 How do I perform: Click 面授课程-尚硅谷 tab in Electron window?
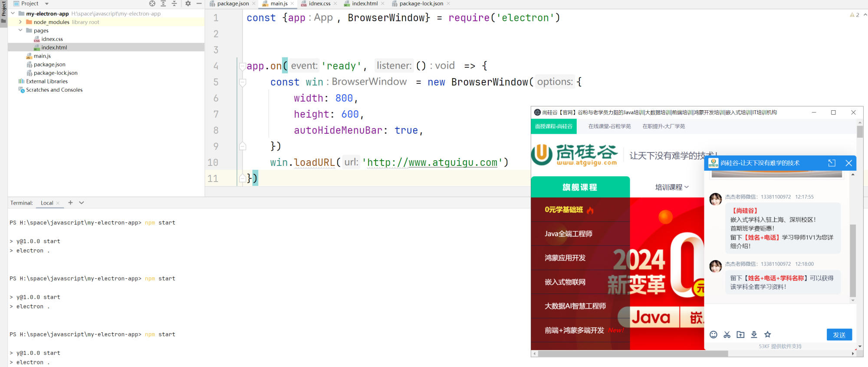click(x=553, y=126)
